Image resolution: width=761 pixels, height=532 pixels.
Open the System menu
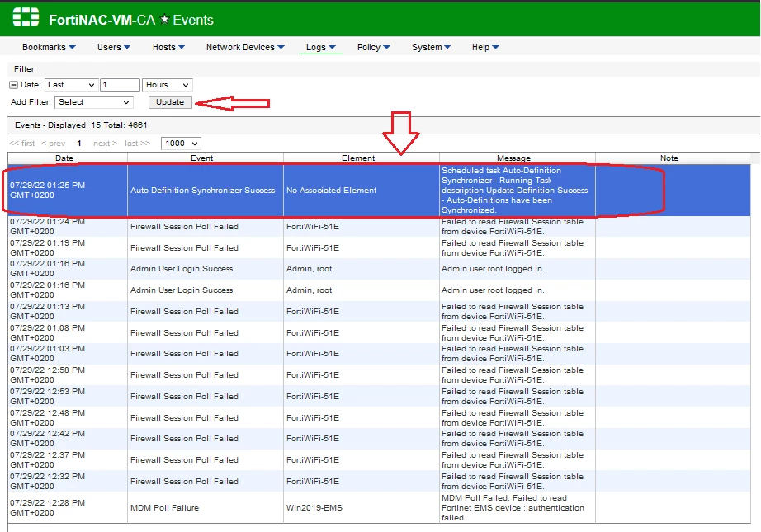(x=431, y=47)
